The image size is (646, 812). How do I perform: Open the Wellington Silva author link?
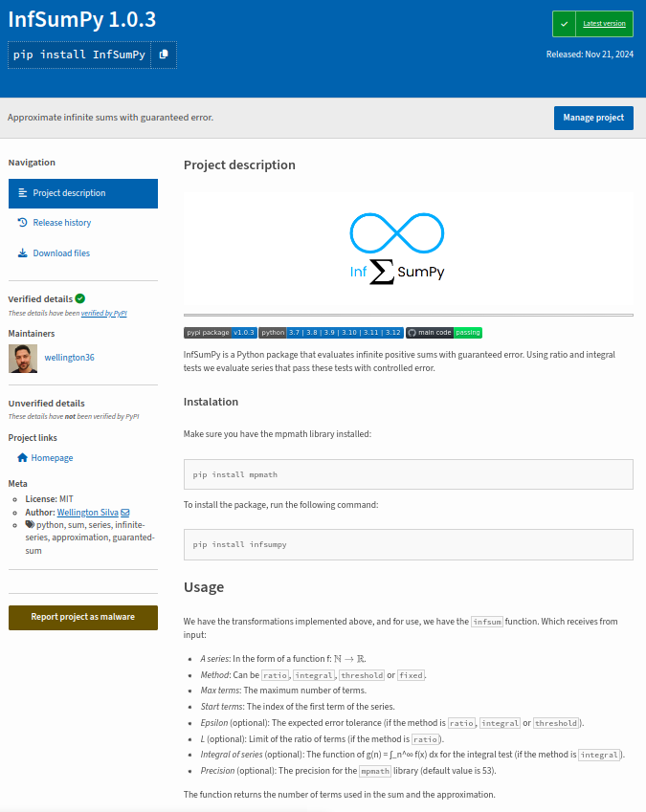coord(87,512)
